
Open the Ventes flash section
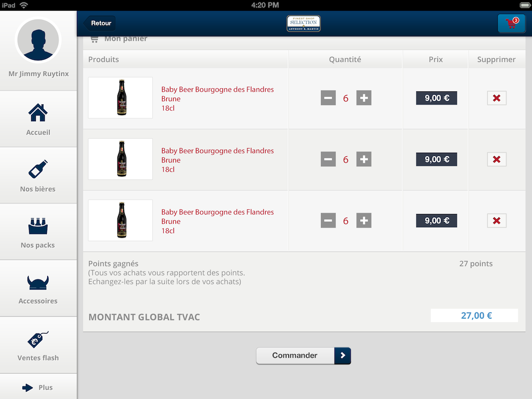38,345
